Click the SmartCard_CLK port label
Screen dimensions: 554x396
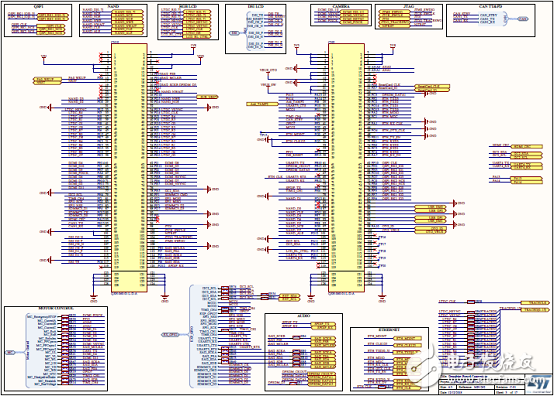point(432,86)
